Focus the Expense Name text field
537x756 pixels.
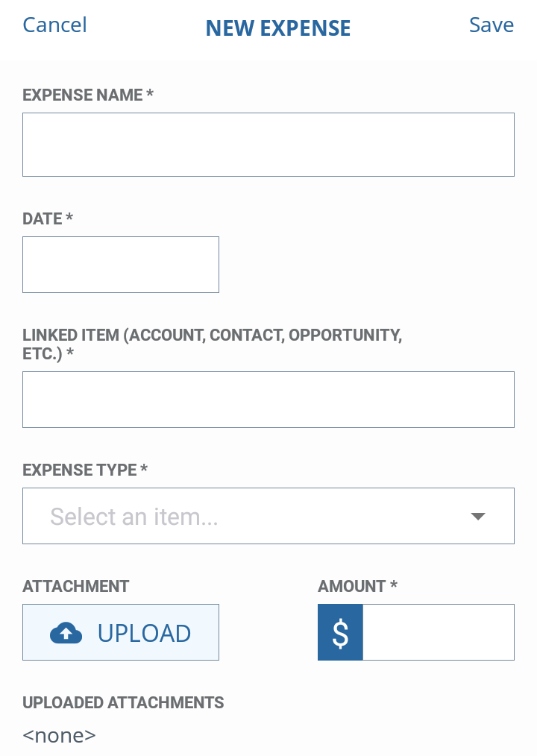[x=268, y=145]
